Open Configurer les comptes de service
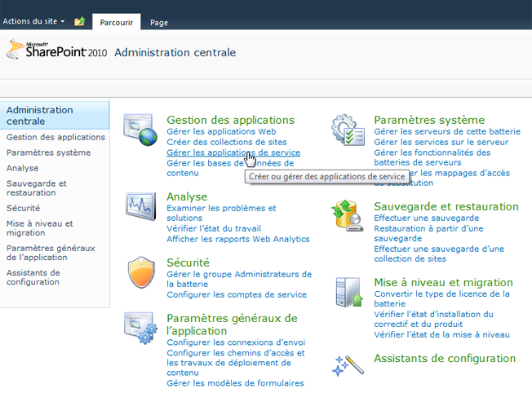Screen dimensions: 532x393 tap(237, 294)
